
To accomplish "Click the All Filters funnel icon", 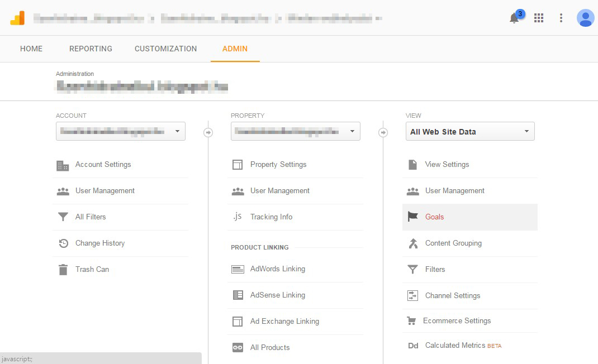I will tap(63, 217).
